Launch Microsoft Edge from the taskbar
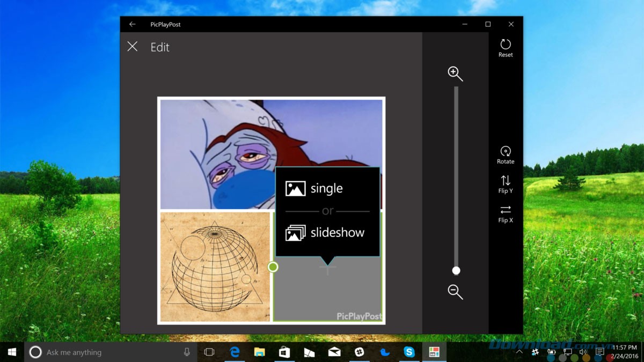644x362 pixels. [x=235, y=352]
